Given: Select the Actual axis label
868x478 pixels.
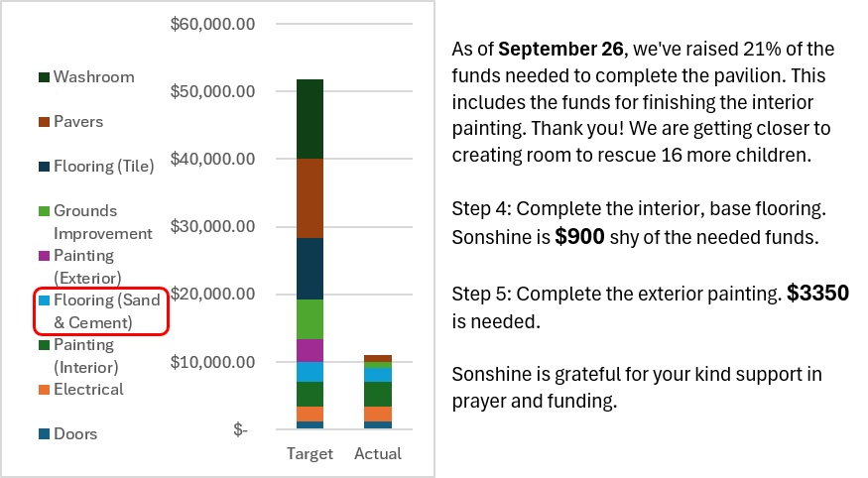Looking at the screenshot, I should tap(378, 453).
